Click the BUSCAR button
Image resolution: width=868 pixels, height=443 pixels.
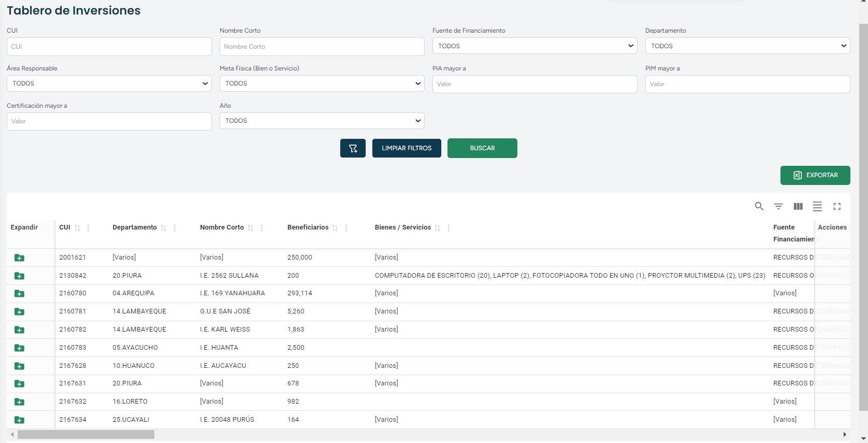pyautogui.click(x=482, y=148)
